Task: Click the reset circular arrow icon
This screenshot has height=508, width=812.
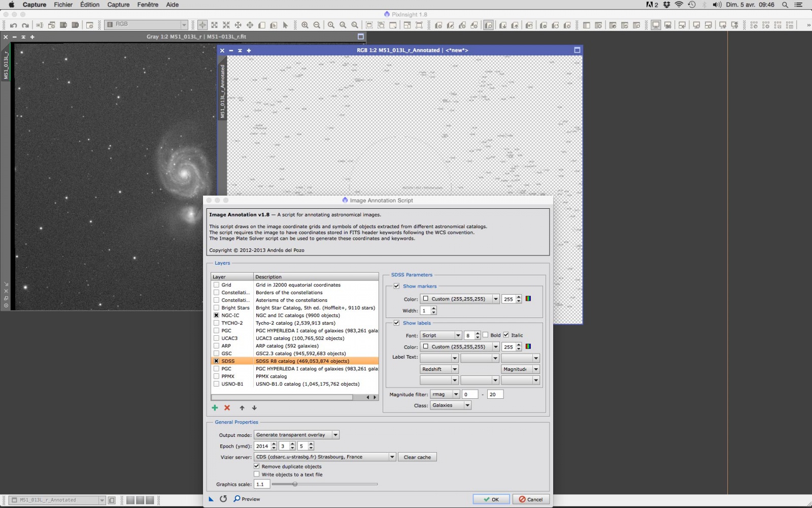Action: tap(223, 499)
